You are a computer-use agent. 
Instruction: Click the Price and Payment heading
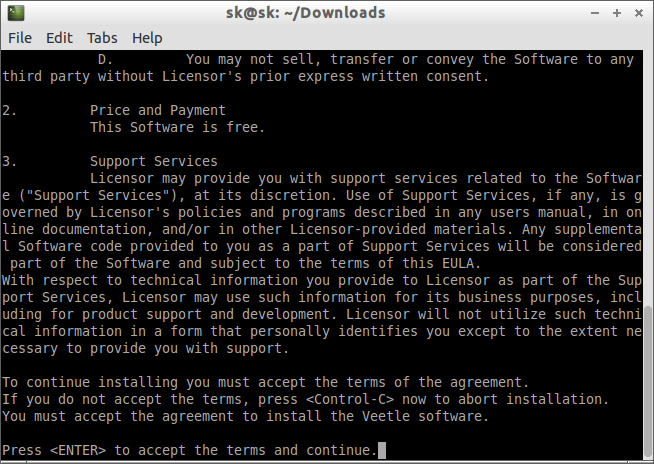[158, 111]
